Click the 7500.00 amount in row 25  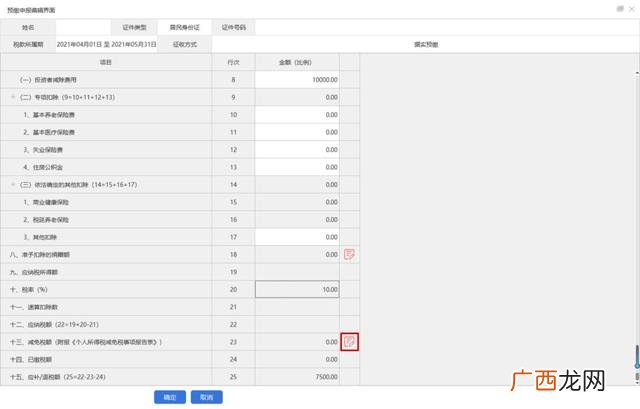click(326, 377)
